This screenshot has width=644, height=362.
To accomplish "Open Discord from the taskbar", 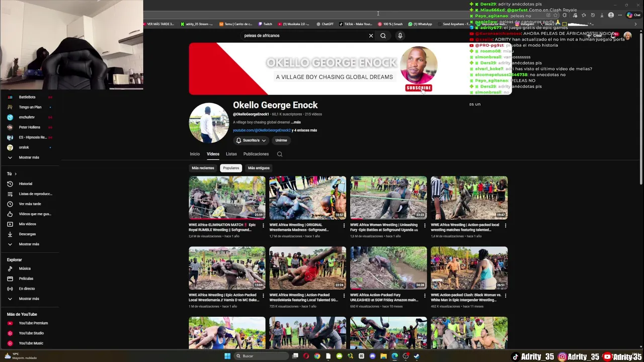I will click(x=372, y=356).
